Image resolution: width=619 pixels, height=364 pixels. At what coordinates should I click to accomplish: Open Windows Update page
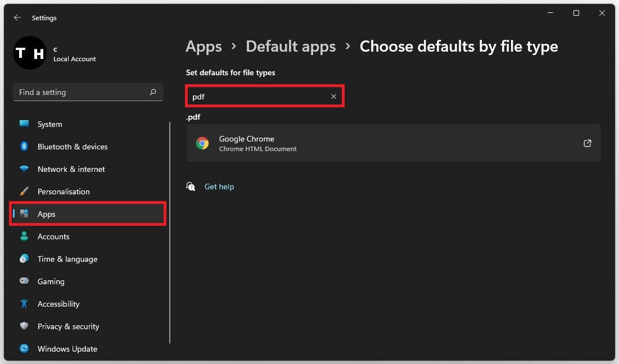click(x=67, y=349)
